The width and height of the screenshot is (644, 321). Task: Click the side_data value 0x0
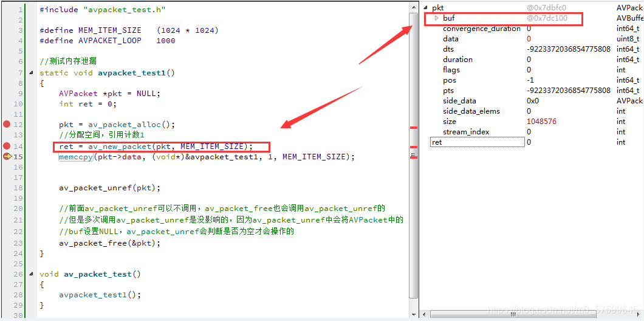533,101
